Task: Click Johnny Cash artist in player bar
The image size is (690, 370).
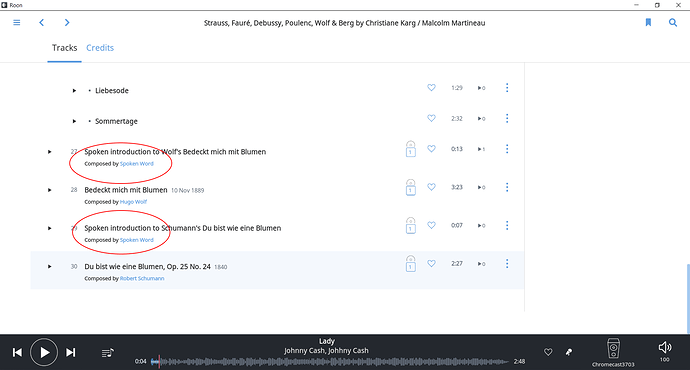Action: pyautogui.click(x=327, y=351)
